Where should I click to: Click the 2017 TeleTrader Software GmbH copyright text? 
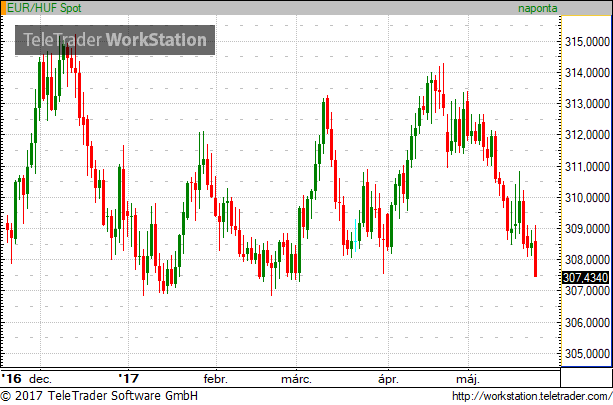pos(99,396)
